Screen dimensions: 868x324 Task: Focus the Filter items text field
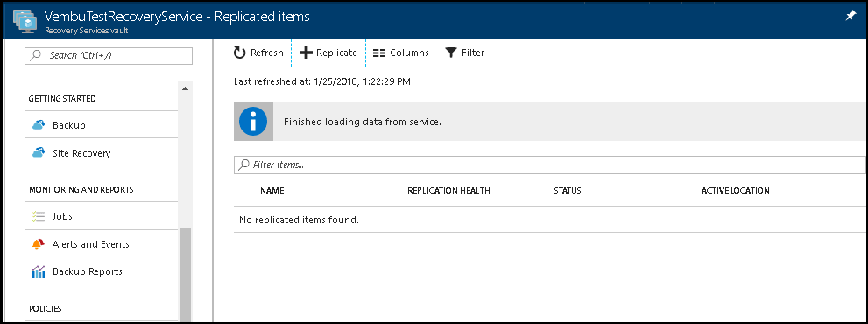click(548, 165)
